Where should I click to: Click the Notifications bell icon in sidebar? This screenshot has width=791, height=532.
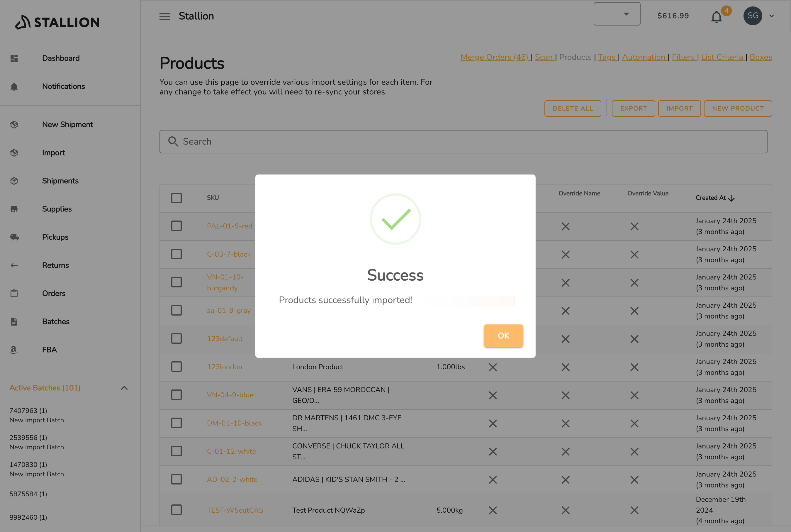pyautogui.click(x=14, y=87)
